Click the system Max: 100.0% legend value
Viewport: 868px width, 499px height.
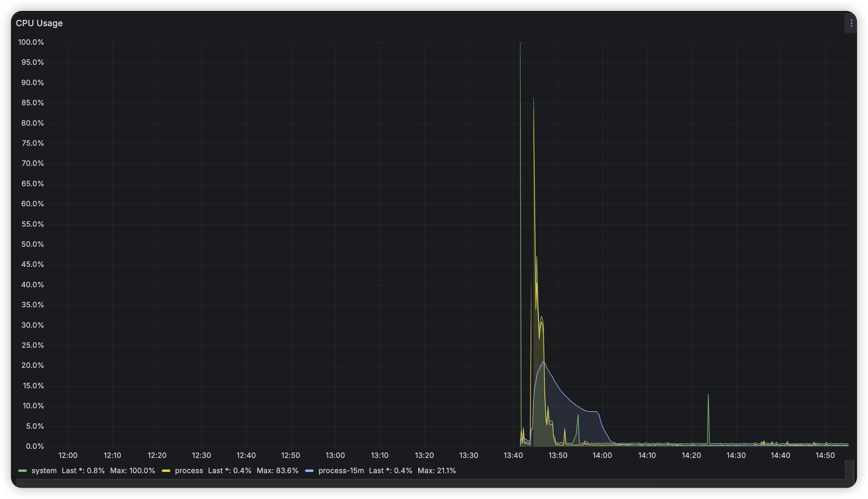point(132,471)
